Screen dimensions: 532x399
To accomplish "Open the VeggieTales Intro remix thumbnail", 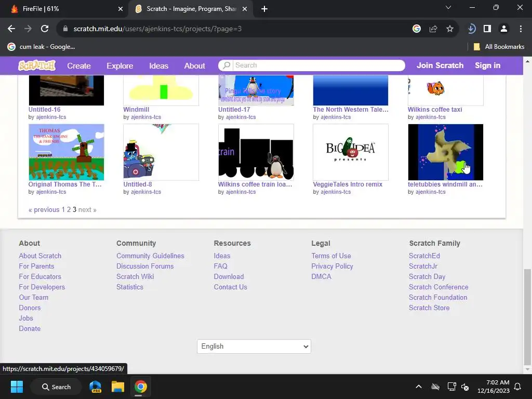I will click(x=351, y=152).
